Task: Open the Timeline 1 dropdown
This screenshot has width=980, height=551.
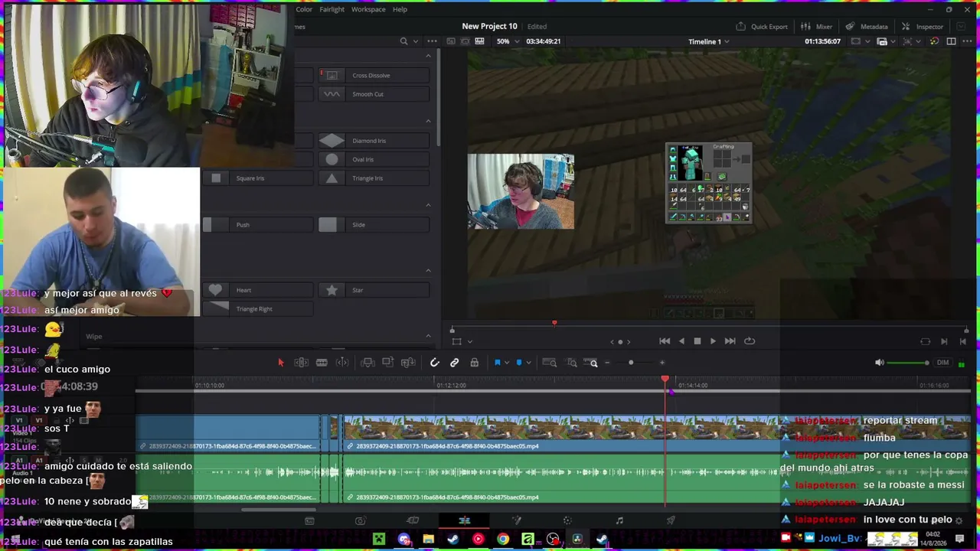Action: tap(709, 41)
